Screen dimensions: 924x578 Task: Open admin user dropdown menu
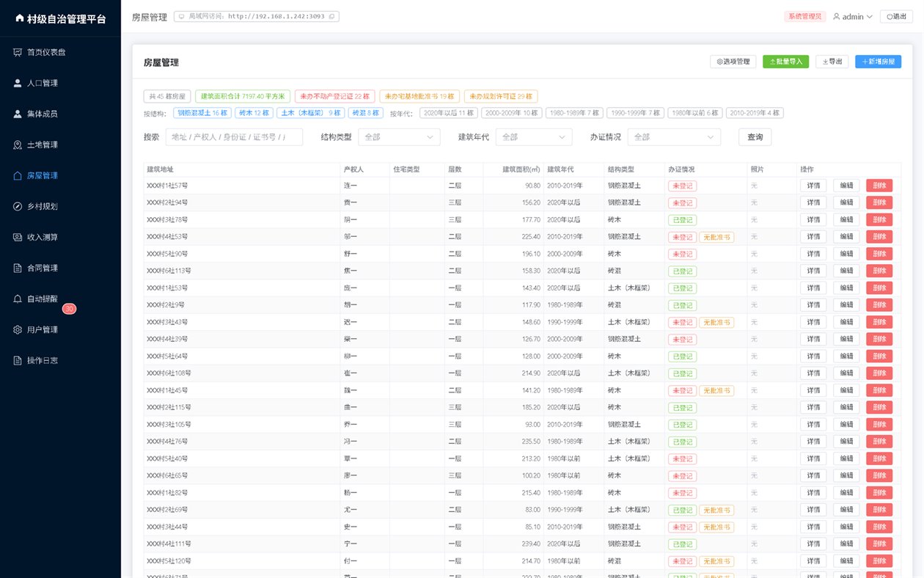point(852,17)
